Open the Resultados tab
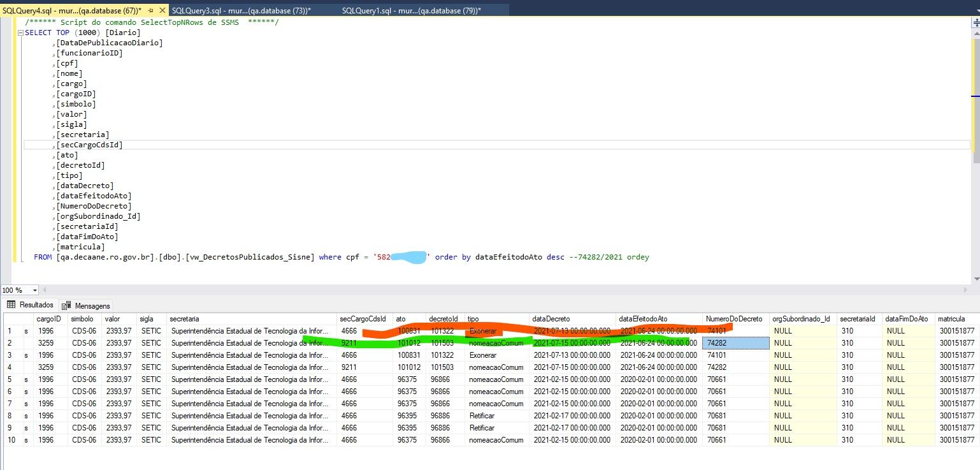This screenshot has width=980, height=470. click(x=30, y=305)
